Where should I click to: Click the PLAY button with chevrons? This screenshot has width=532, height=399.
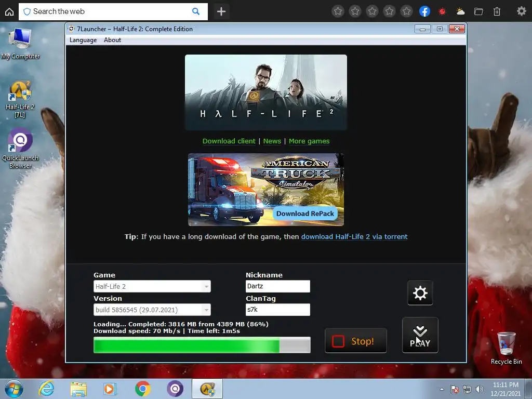[420, 335]
